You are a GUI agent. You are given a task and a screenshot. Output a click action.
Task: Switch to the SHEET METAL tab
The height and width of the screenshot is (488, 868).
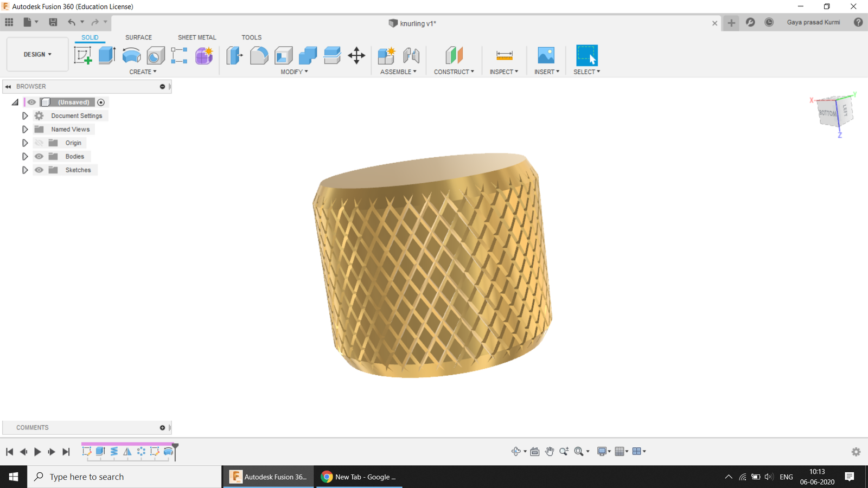(x=197, y=37)
